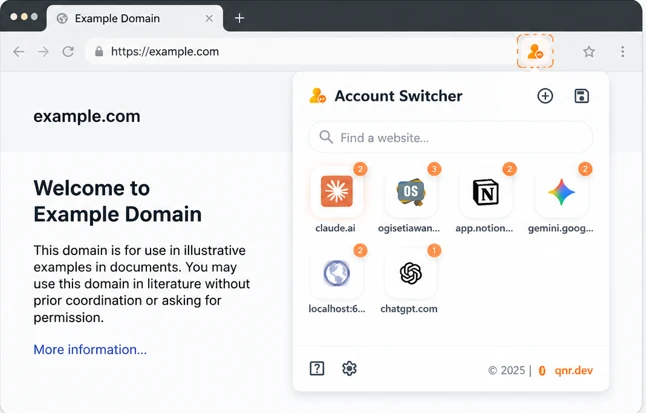Click the save session floppy disk icon
The height and width of the screenshot is (413, 646).
pyautogui.click(x=581, y=96)
